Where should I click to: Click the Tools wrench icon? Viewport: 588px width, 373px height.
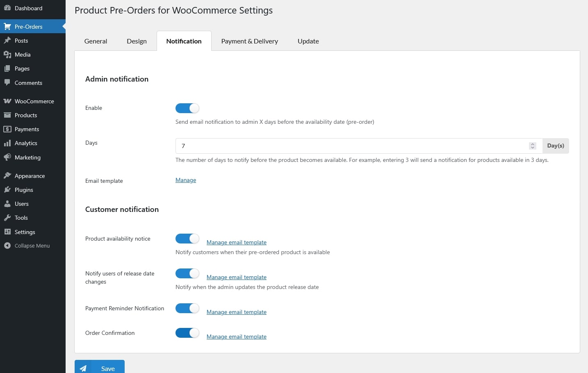tap(7, 218)
